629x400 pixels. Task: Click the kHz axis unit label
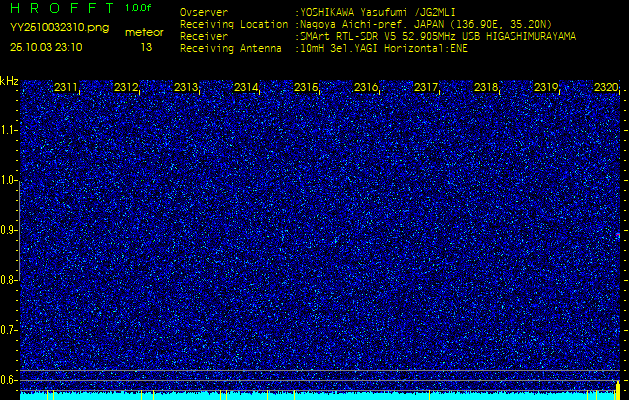click(x=9, y=81)
